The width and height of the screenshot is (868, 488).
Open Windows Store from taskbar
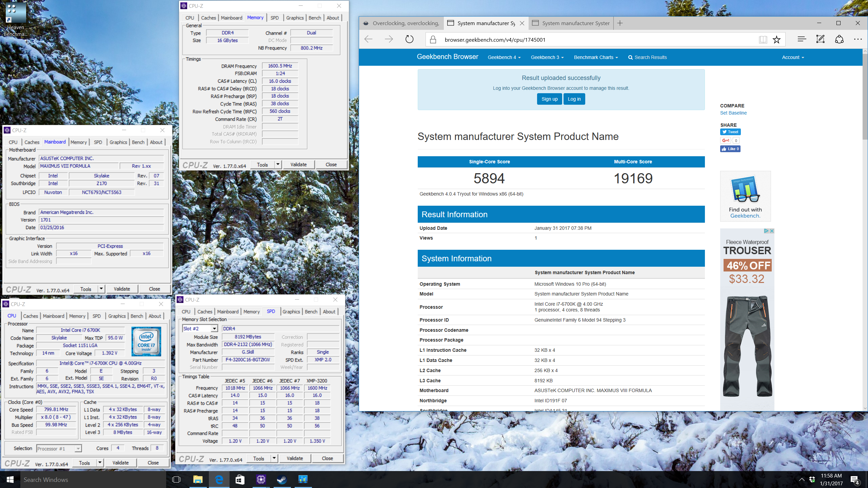(240, 480)
